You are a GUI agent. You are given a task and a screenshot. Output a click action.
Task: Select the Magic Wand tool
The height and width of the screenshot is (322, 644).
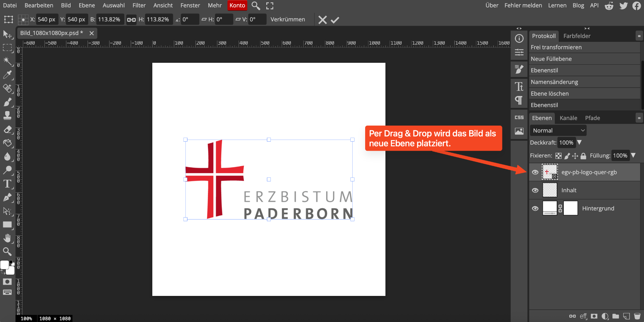[x=7, y=61]
